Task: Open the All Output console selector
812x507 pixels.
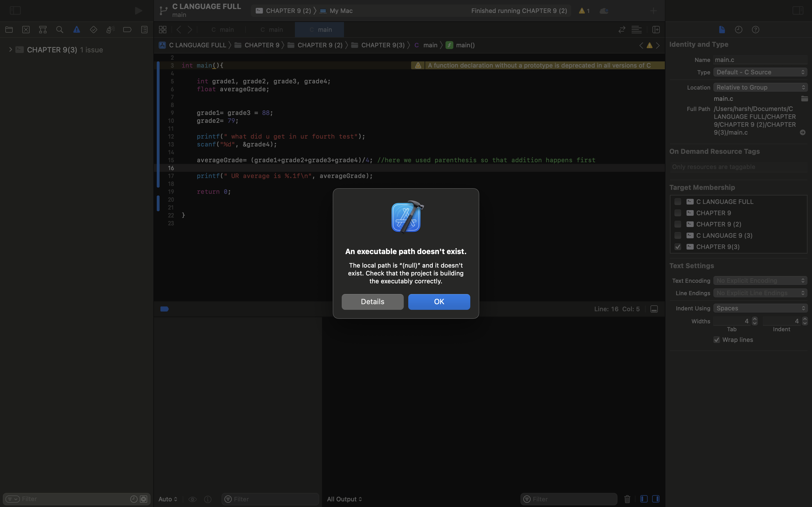Action: 344,499
